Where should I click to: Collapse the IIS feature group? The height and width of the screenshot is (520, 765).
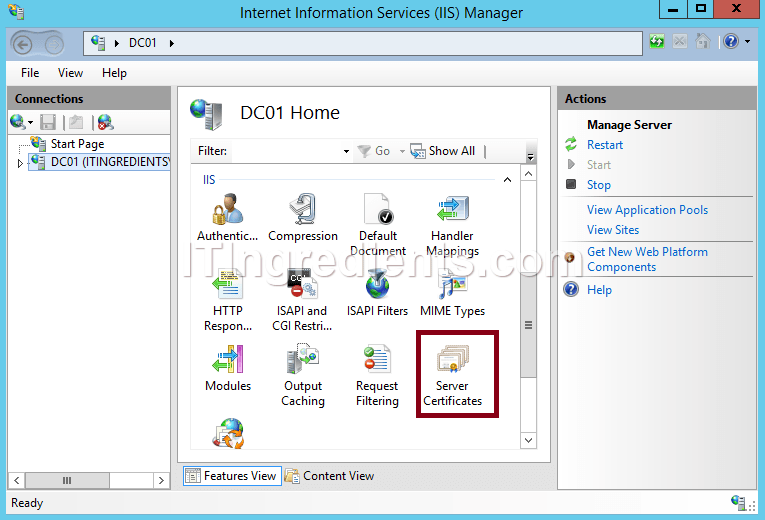tap(507, 180)
